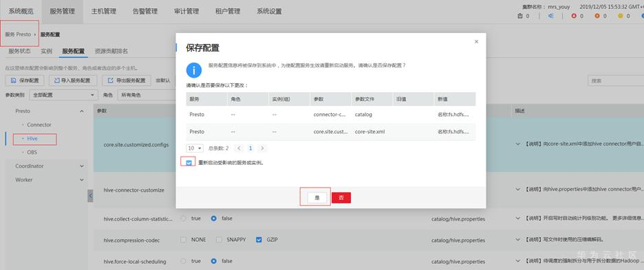Expand description of hive.collect-column-statistics row
The width and height of the screenshot is (644, 270).
click(518, 218)
